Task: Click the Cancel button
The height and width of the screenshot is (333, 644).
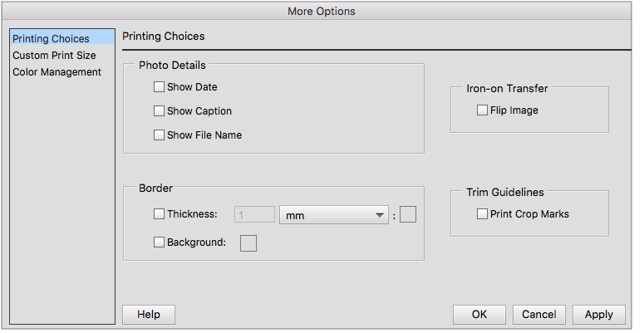Action: click(539, 315)
